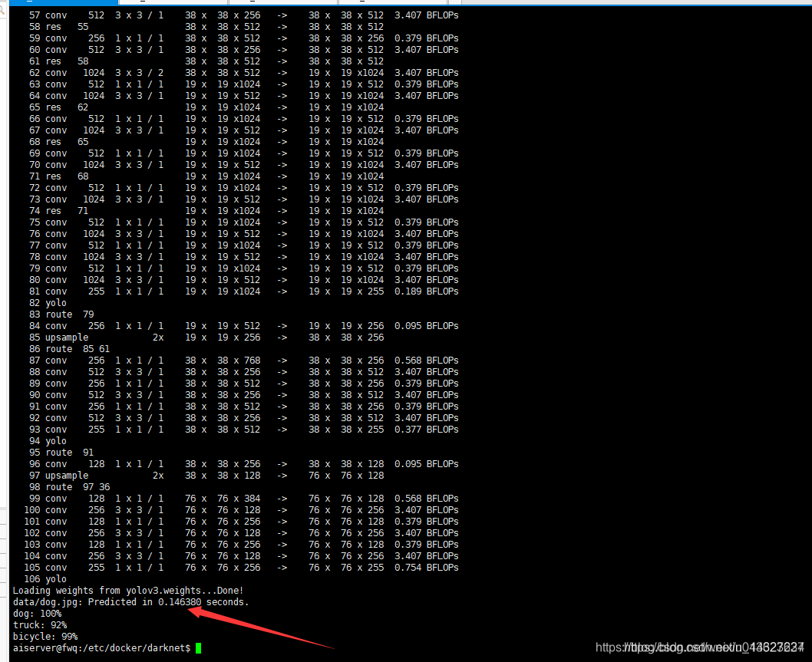Click the 'Predicted in 0.146380 seconds' line
The image size is (812, 662).
[x=131, y=602]
